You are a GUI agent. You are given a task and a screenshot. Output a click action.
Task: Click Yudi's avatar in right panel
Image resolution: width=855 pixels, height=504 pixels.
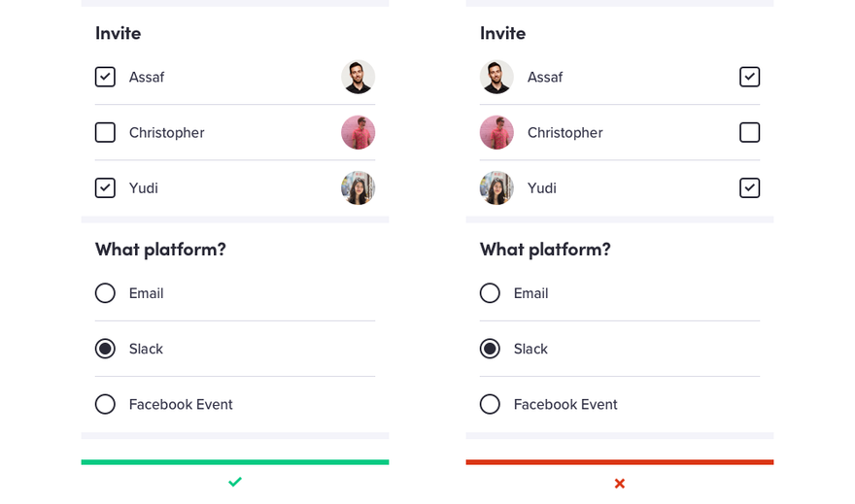[496, 187]
